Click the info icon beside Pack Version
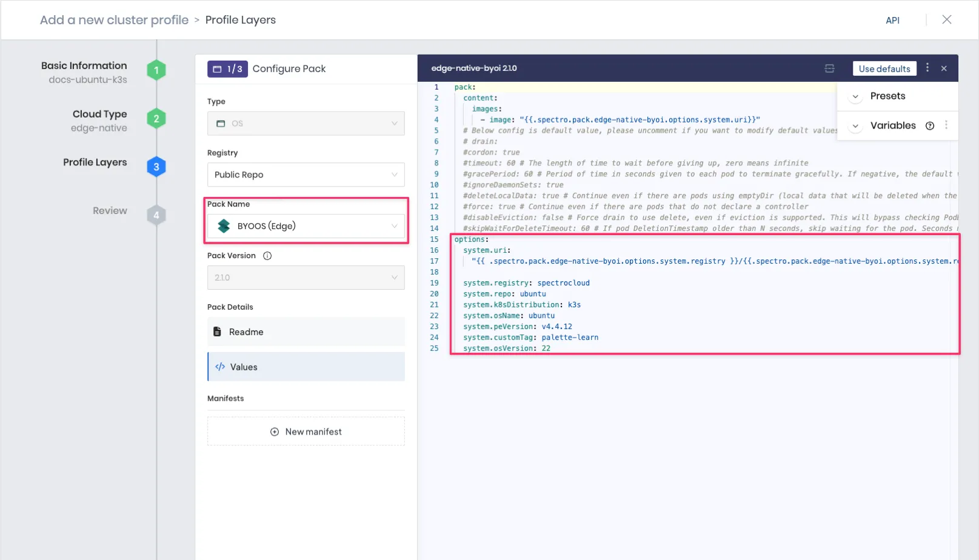This screenshot has width=979, height=560. click(267, 255)
